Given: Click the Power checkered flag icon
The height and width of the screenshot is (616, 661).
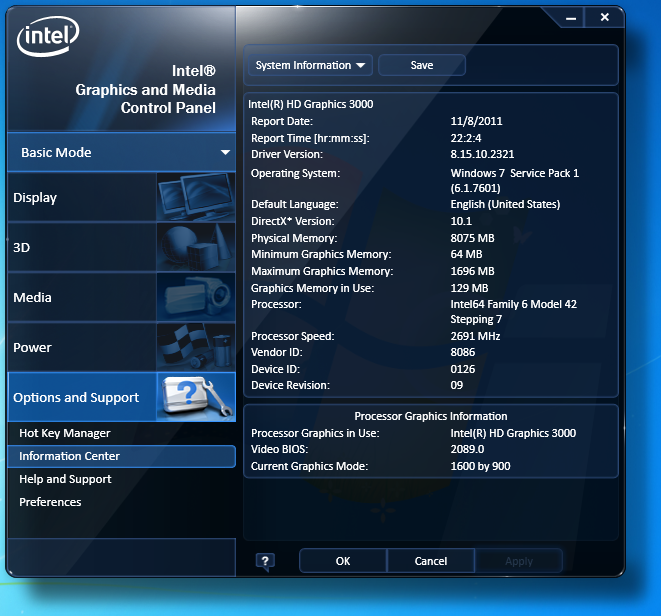Looking at the screenshot, I should click(x=196, y=347).
